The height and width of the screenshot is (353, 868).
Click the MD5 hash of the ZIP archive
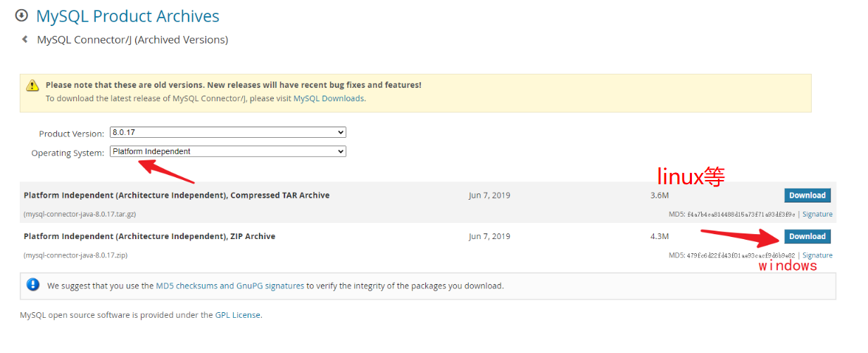(x=741, y=255)
